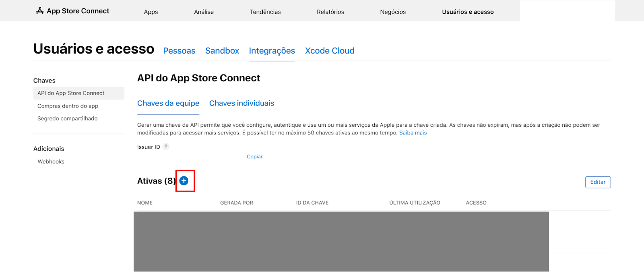Click Copiar to copy the Issuer ID

(255, 157)
